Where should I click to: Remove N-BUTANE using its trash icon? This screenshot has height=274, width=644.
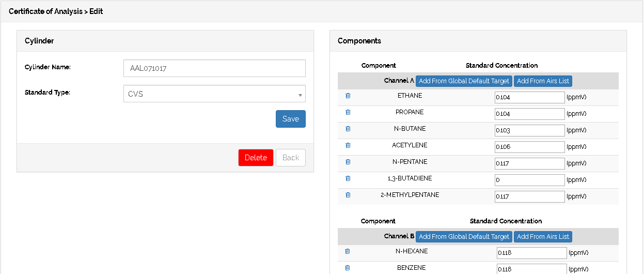click(x=348, y=129)
